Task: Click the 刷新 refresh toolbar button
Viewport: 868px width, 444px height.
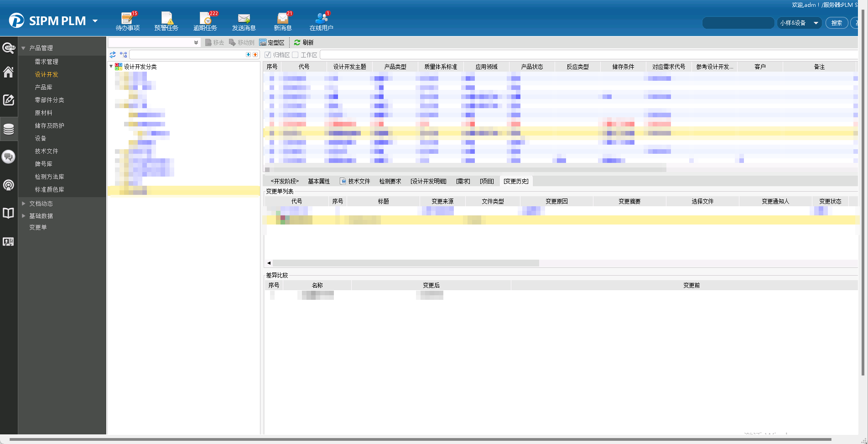Action: click(304, 42)
